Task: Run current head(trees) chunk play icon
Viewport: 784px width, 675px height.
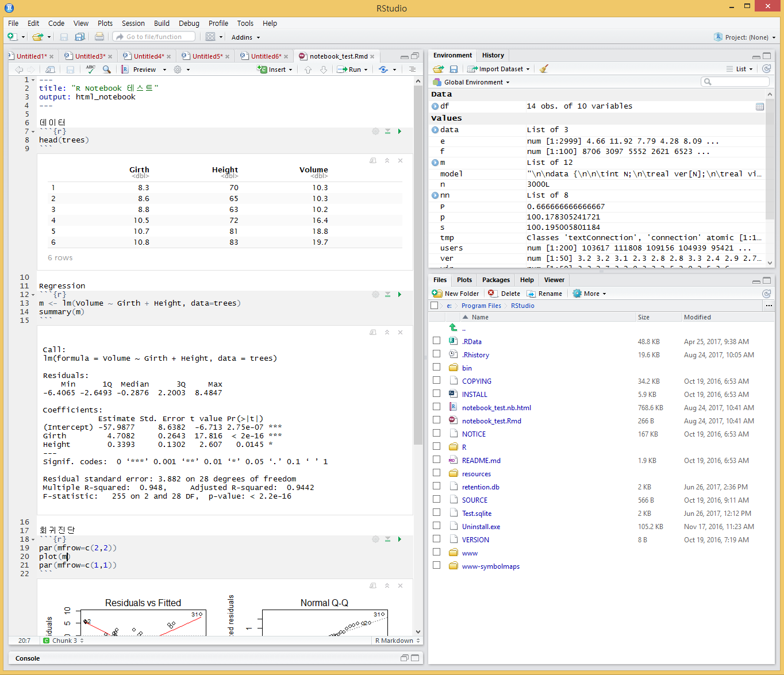Action: pyautogui.click(x=399, y=132)
